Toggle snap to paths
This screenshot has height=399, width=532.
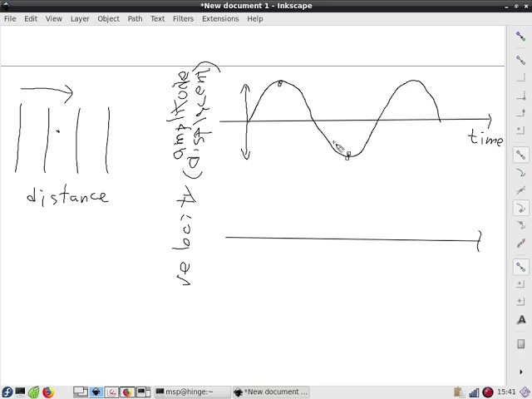point(520,173)
